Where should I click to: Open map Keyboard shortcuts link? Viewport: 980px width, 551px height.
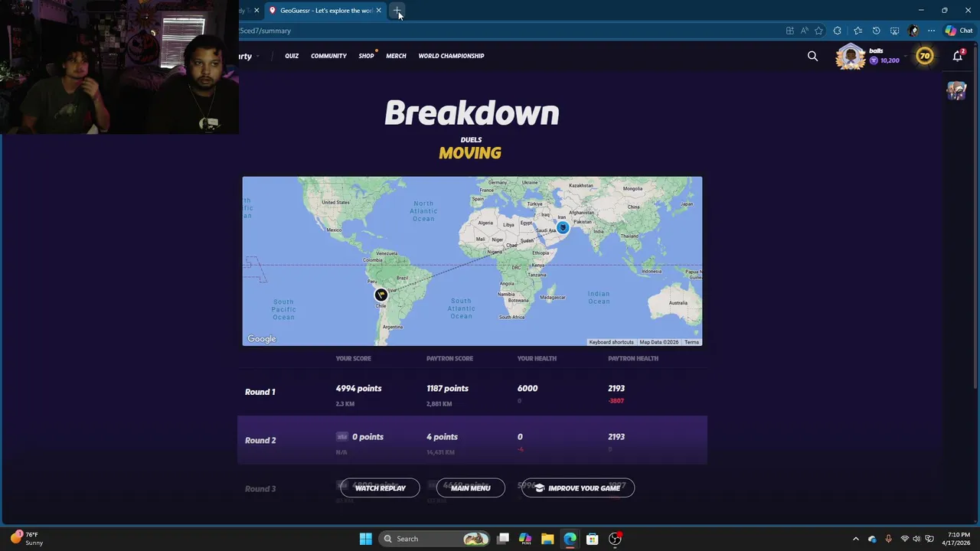pyautogui.click(x=611, y=342)
